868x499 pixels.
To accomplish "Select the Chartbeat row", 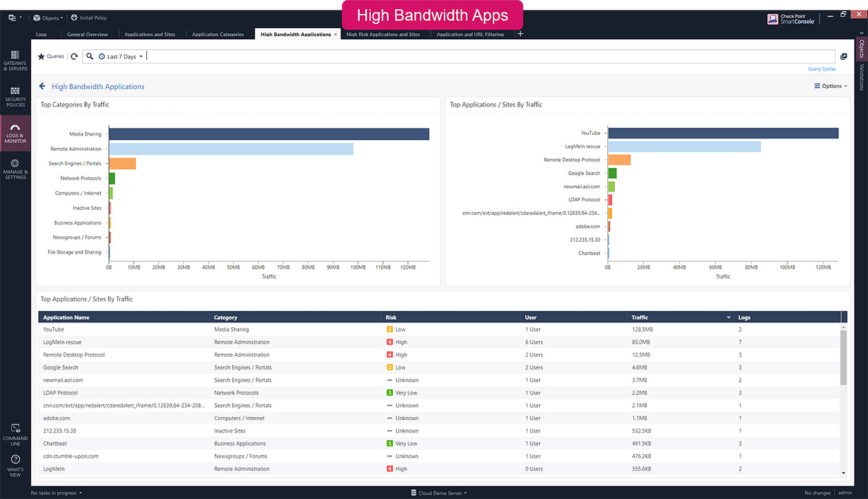I will point(440,444).
